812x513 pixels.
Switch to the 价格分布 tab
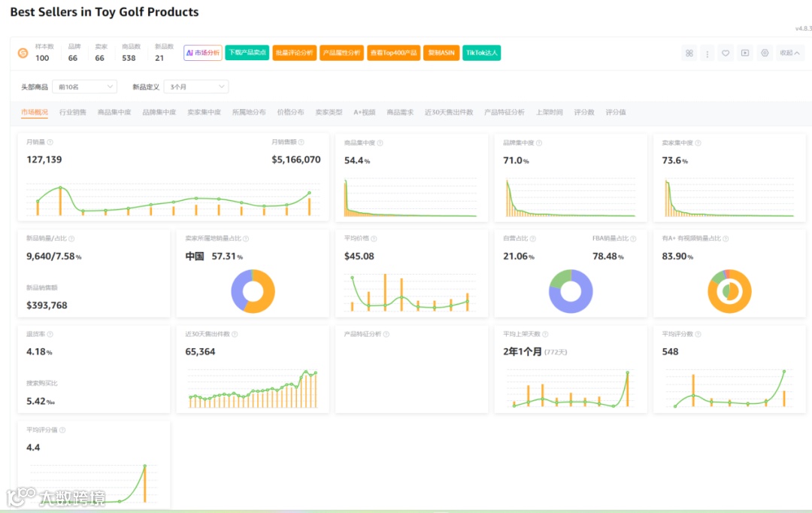tap(290, 112)
